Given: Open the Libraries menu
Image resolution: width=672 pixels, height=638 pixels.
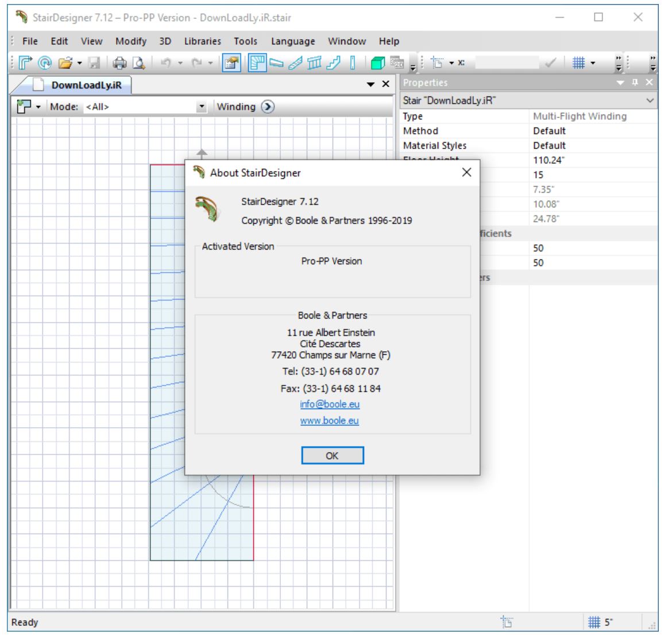Looking at the screenshot, I should 202,41.
